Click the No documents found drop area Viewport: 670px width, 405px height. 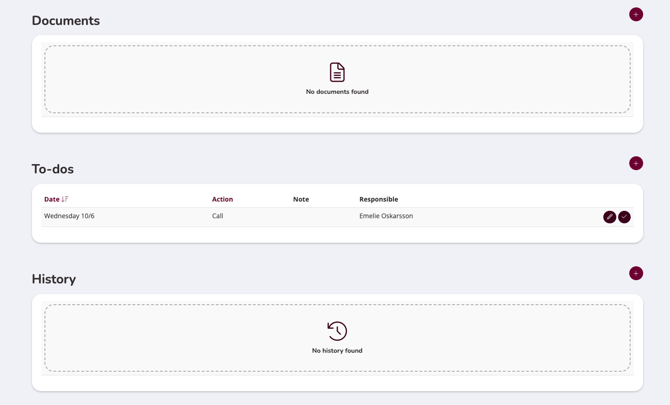click(x=337, y=79)
